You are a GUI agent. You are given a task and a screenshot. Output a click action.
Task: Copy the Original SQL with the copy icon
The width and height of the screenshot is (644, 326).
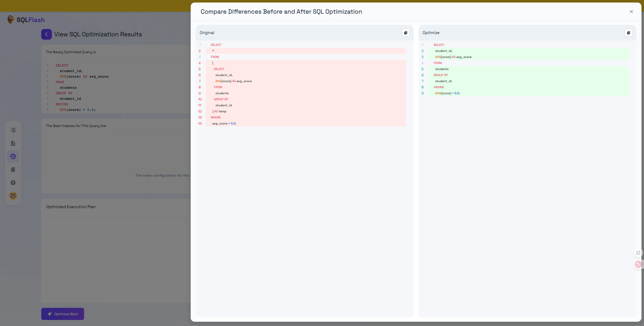point(405,33)
